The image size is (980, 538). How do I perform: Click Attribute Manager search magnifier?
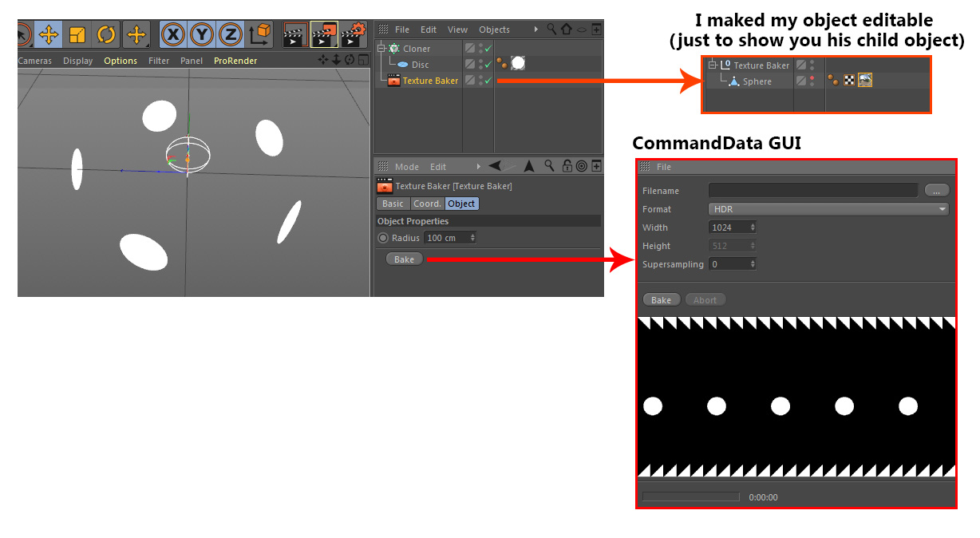pos(550,166)
